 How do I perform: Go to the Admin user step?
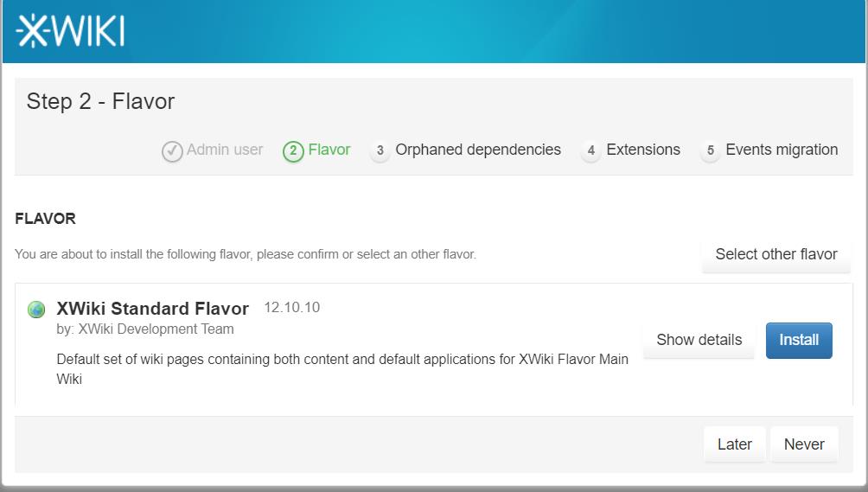224,150
